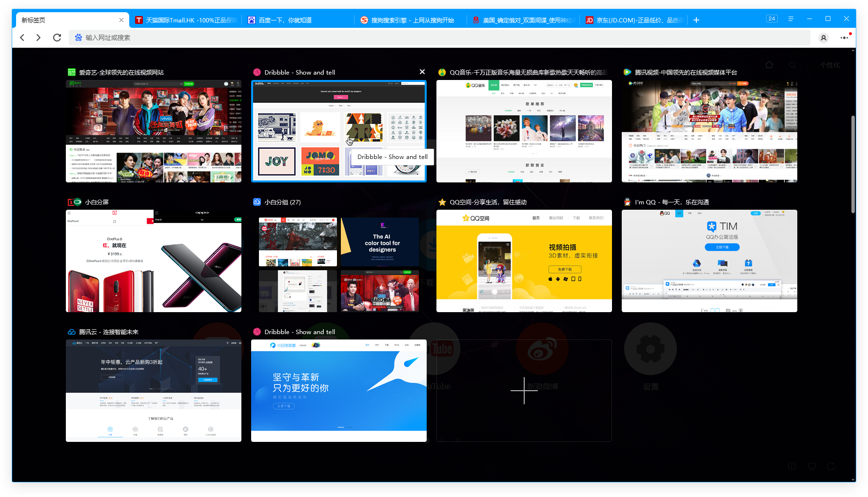The width and height of the screenshot is (868, 497).
Task: Open the user account avatar icon
Action: click(824, 38)
